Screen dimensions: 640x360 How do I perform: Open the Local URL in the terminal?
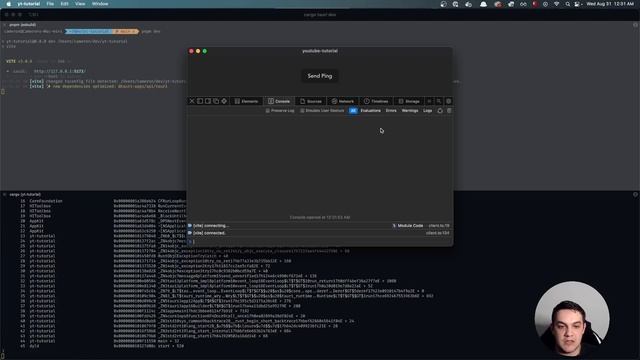click(x=60, y=71)
